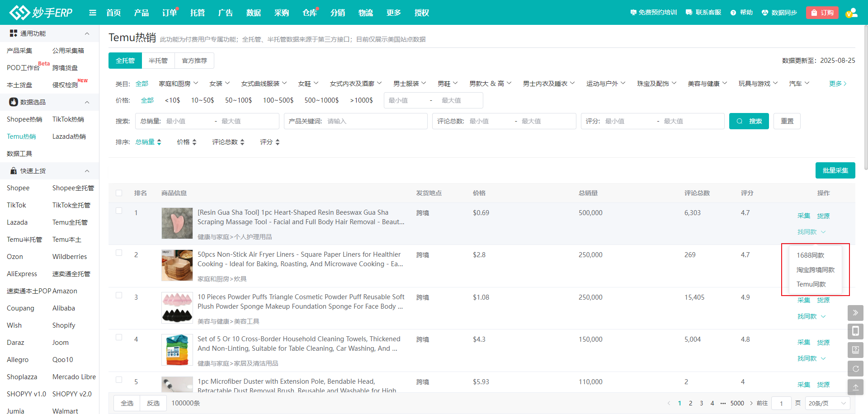Expand the 女装 category dropdown
Image resolution: width=868 pixels, height=414 pixels.
coord(220,84)
